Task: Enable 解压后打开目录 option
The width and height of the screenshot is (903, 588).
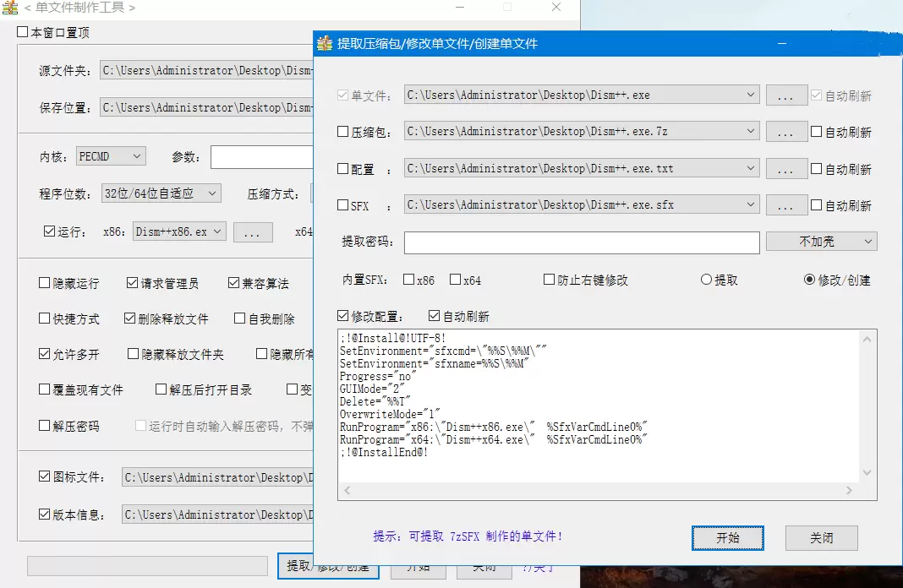Action: (x=161, y=389)
